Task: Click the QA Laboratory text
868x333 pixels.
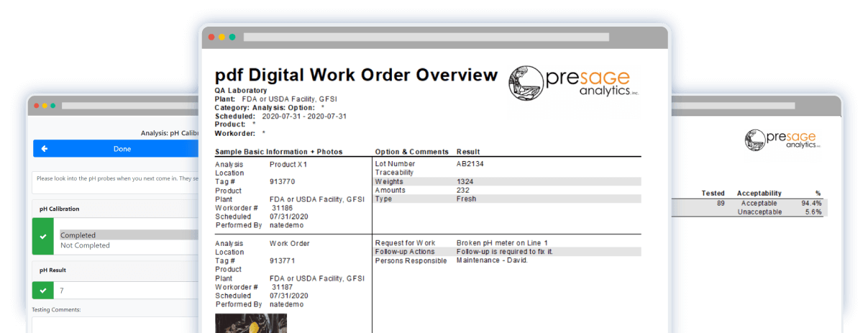Action: (x=241, y=91)
